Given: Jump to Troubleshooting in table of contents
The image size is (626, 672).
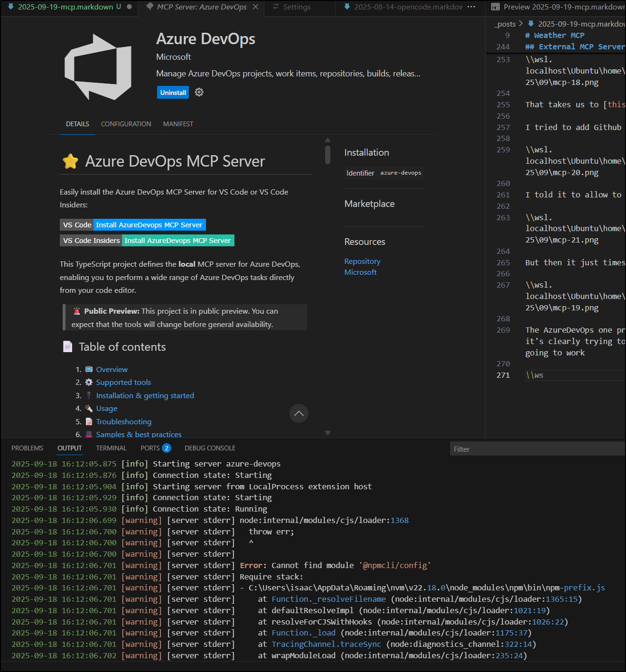Looking at the screenshot, I should tap(123, 421).
